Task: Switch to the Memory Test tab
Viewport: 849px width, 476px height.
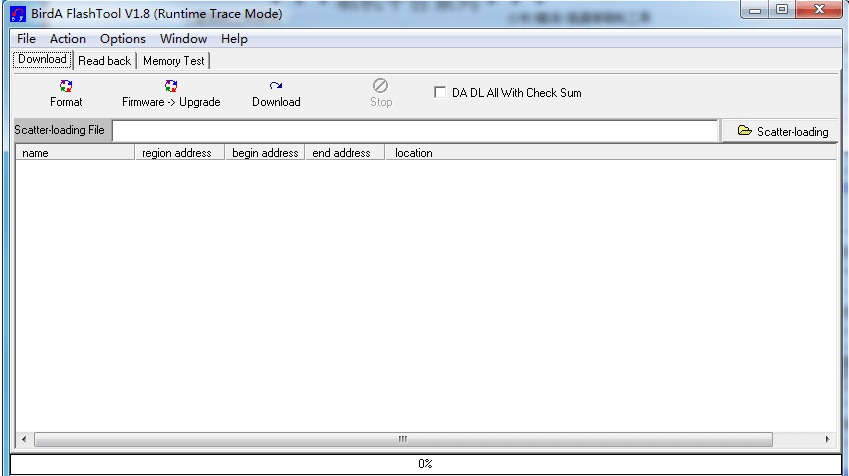Action: (174, 61)
